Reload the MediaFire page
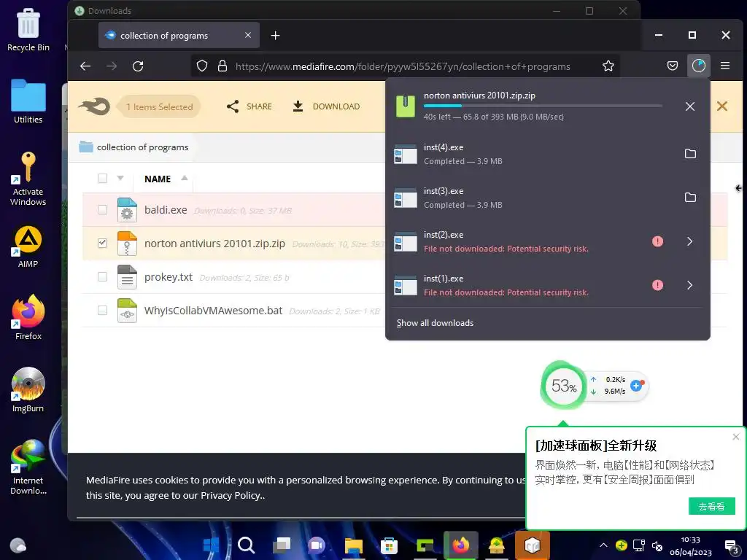This screenshot has height=560, width=747. 138,66
